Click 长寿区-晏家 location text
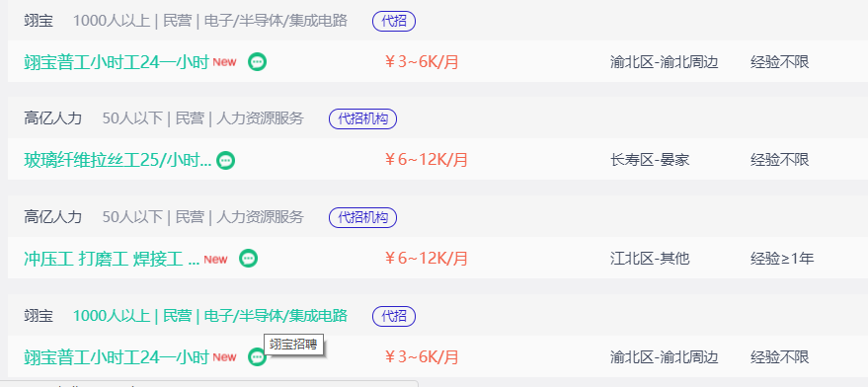This screenshot has width=868, height=387. [650, 160]
